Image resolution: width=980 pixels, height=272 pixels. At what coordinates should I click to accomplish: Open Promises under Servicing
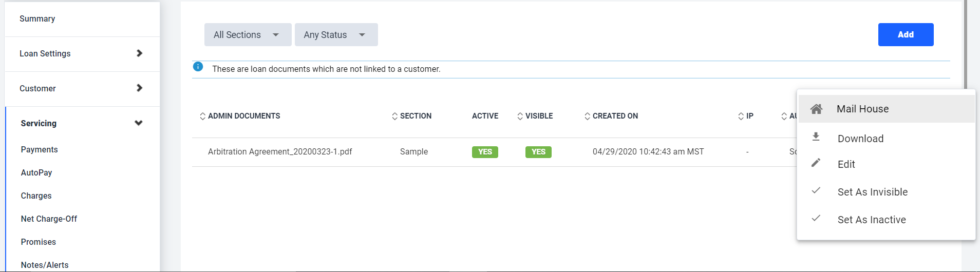(x=39, y=242)
